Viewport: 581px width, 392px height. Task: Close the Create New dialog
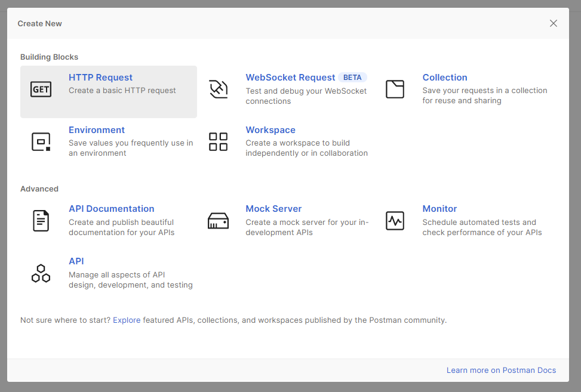553,23
